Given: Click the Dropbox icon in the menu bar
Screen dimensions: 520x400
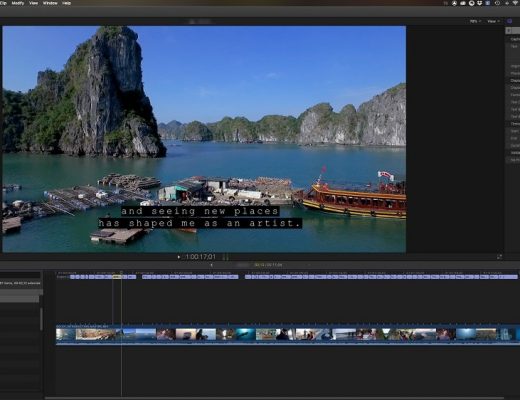Looking at the screenshot, I should tap(479, 3).
